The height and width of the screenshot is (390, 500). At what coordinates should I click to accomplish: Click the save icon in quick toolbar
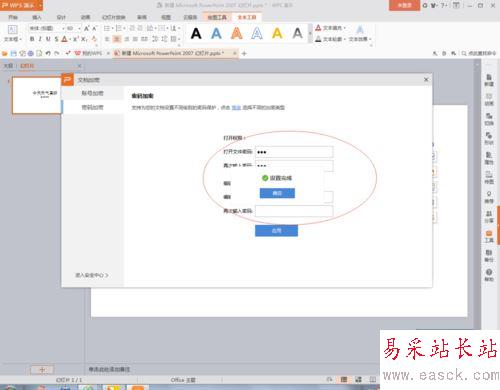(14, 53)
